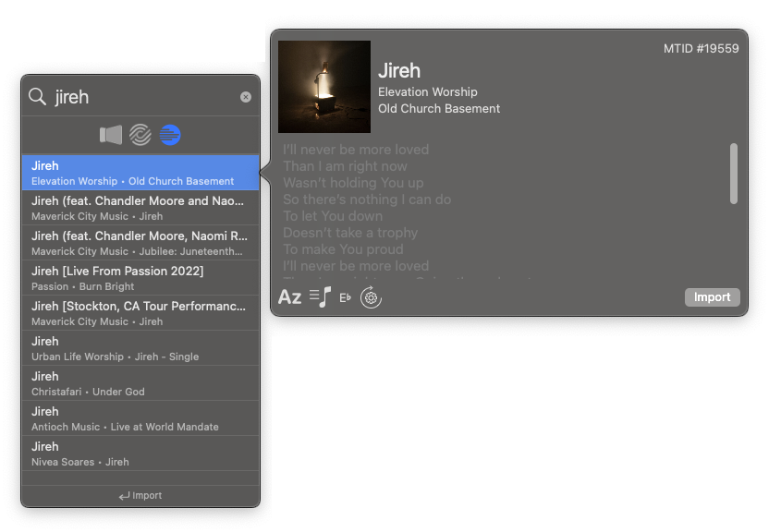Select Jireh by Christafari
The image size is (781, 532).
(x=140, y=383)
